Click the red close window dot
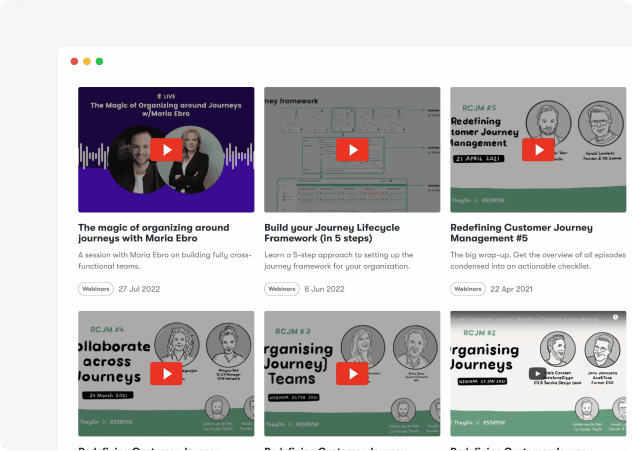Image resolution: width=632 pixels, height=451 pixels. pos(74,61)
